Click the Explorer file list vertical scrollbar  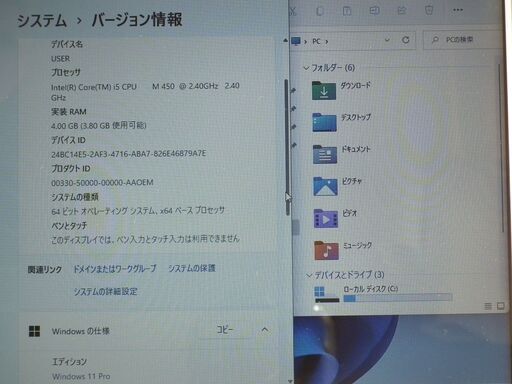point(501,147)
